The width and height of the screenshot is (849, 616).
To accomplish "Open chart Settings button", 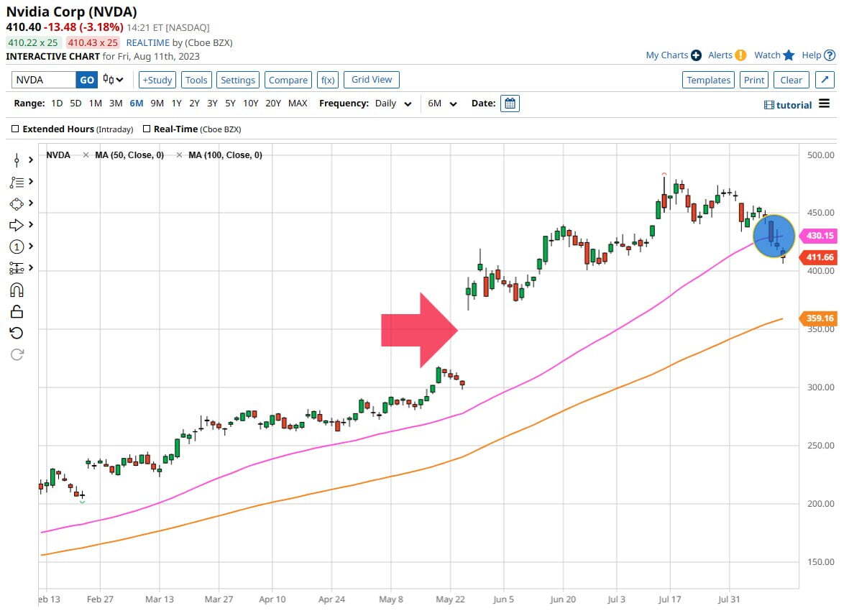I will coord(238,80).
